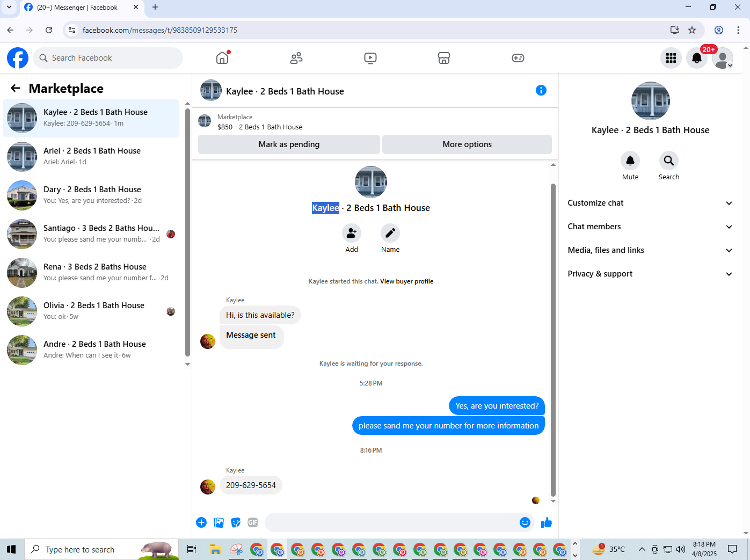Expand Media, files and links section

pyautogui.click(x=650, y=250)
